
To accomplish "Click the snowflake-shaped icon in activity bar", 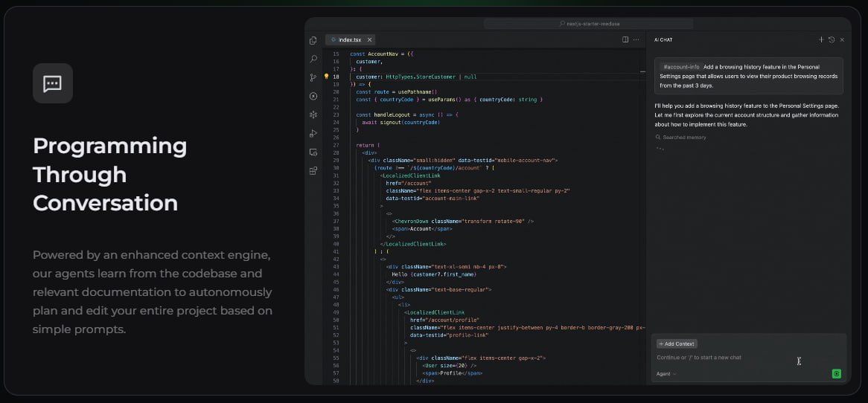I will (x=313, y=115).
